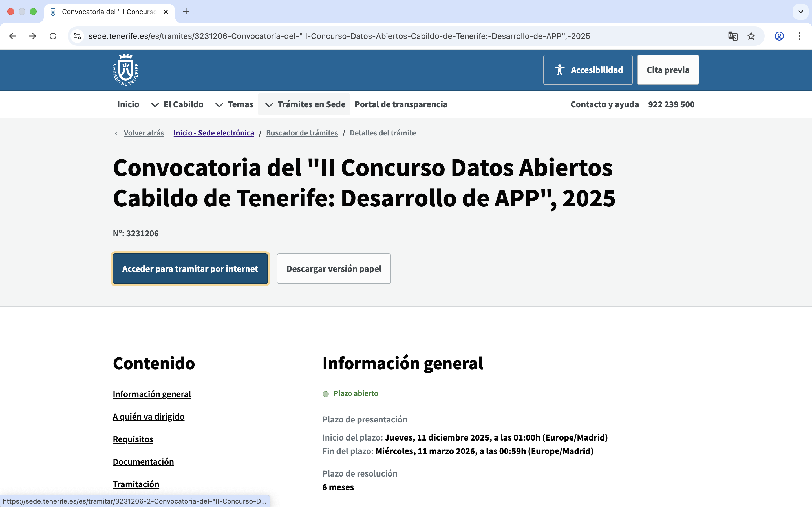Open Portal de transparencia
The width and height of the screenshot is (812, 507).
click(x=401, y=104)
